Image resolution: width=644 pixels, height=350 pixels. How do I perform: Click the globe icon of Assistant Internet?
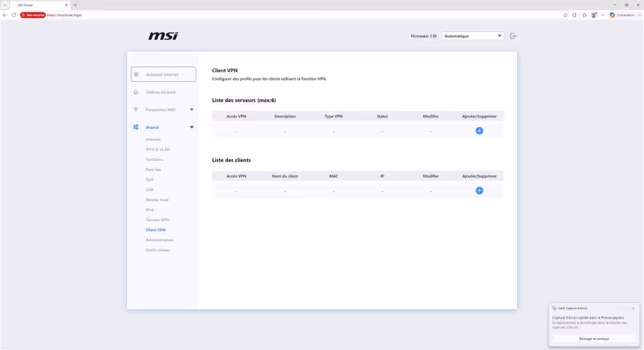click(x=136, y=75)
